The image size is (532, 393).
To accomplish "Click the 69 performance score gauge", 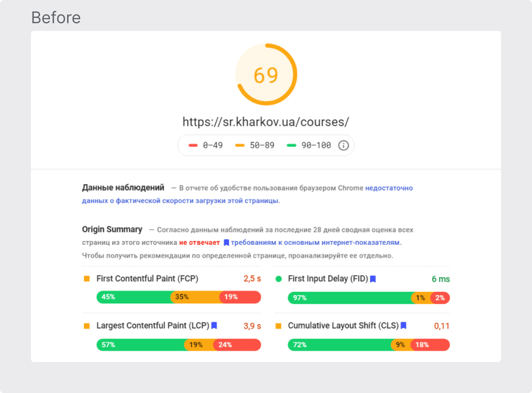I will [266, 74].
